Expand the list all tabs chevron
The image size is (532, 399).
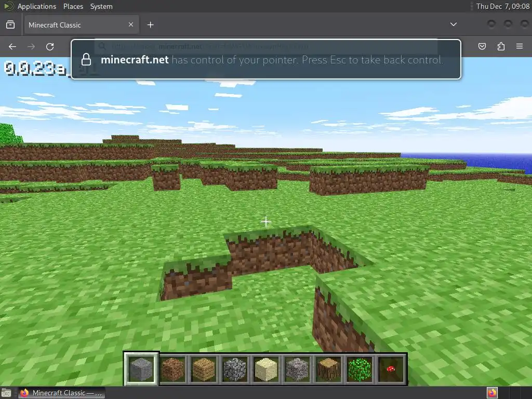[453, 24]
